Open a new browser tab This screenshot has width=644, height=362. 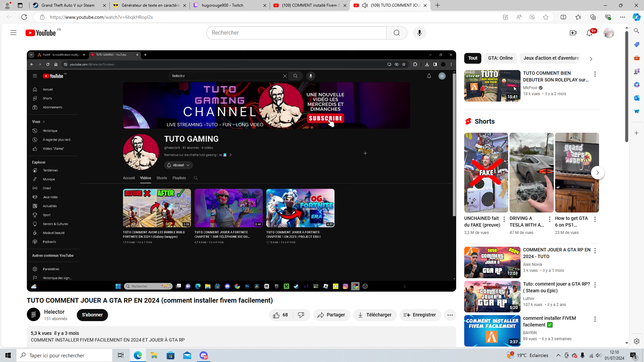(x=438, y=5)
